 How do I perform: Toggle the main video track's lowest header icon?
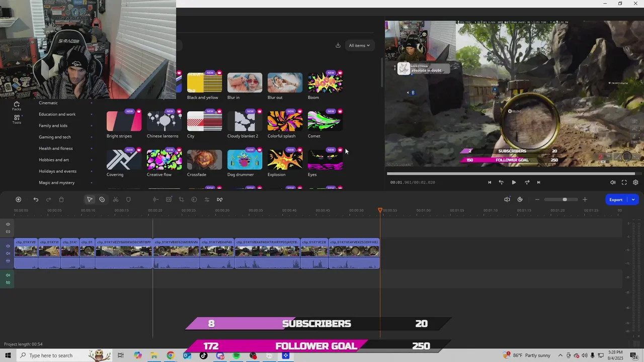point(8,261)
